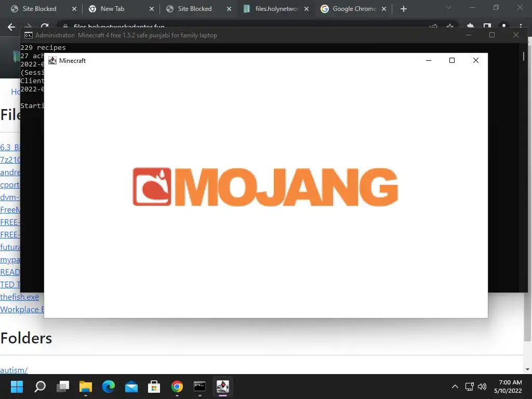The height and width of the screenshot is (399, 532).
Task: Open the volume tray icon
Action: click(482, 387)
